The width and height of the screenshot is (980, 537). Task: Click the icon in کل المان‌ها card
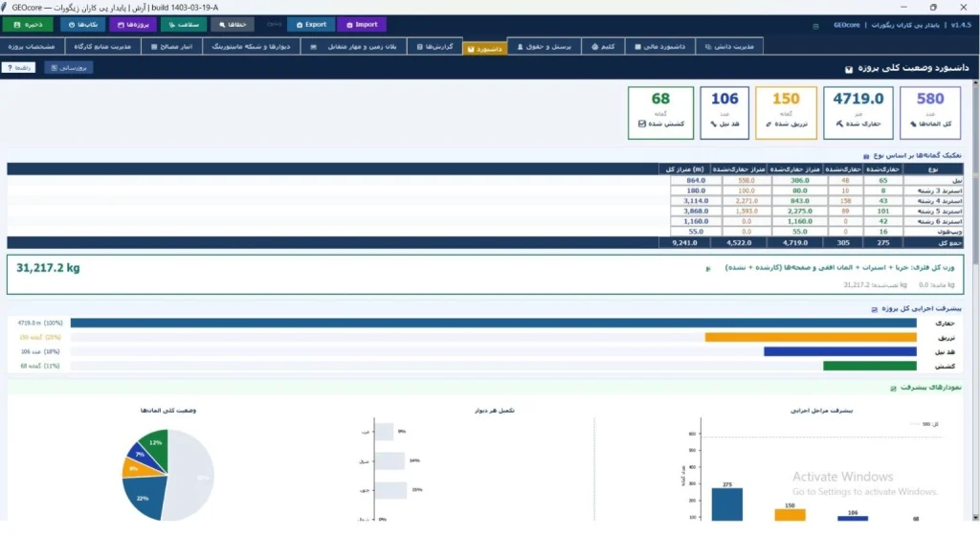913,123
